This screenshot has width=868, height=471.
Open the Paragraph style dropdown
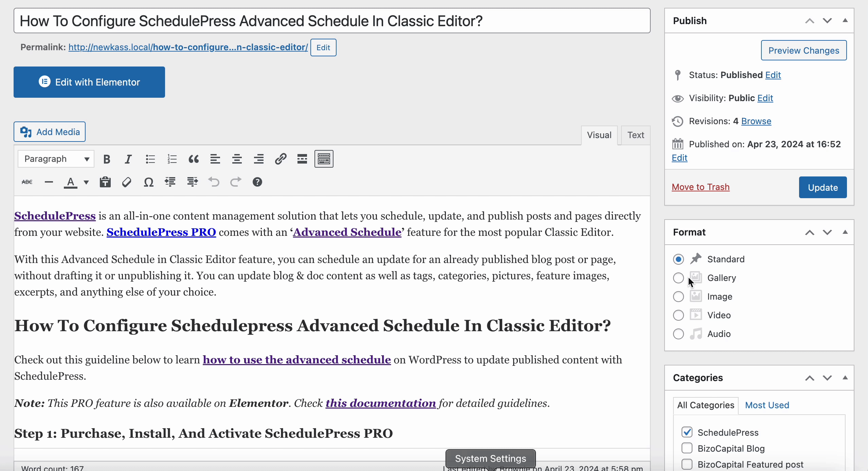click(56, 158)
